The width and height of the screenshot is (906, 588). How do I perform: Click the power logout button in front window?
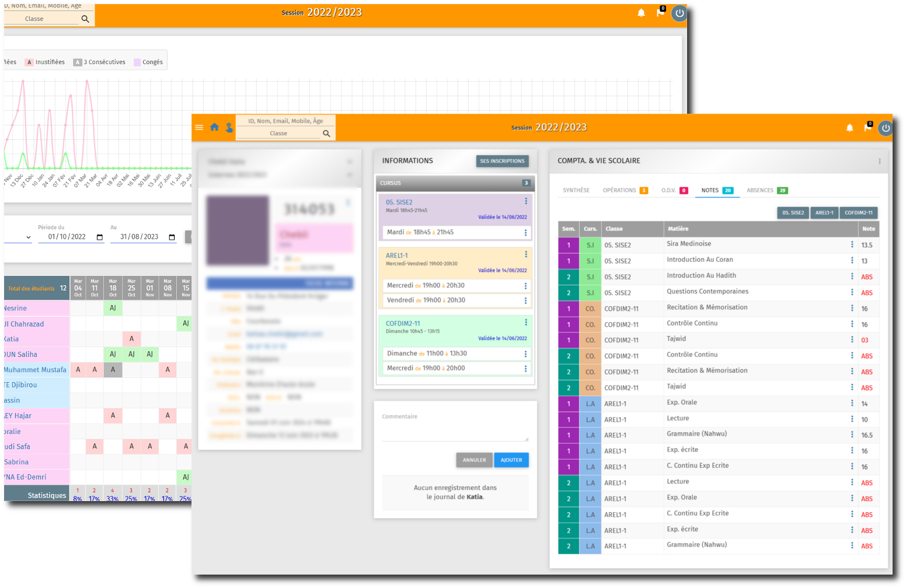[x=886, y=128]
